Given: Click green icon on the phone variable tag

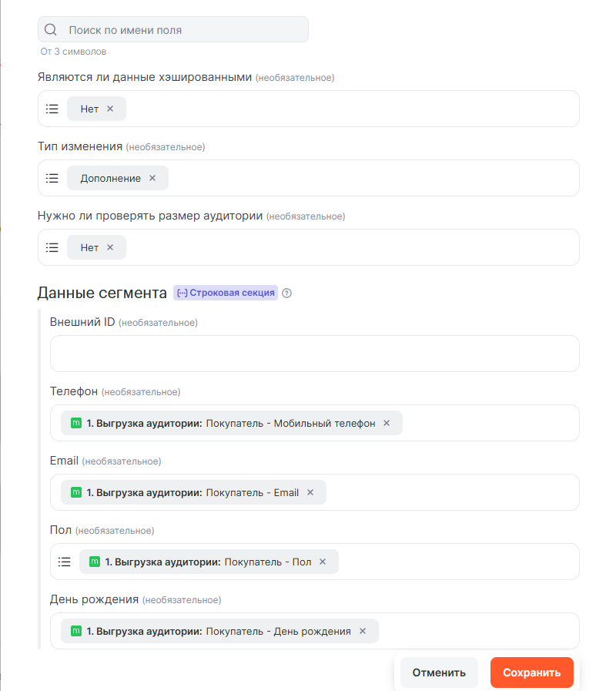Looking at the screenshot, I should click(76, 423).
